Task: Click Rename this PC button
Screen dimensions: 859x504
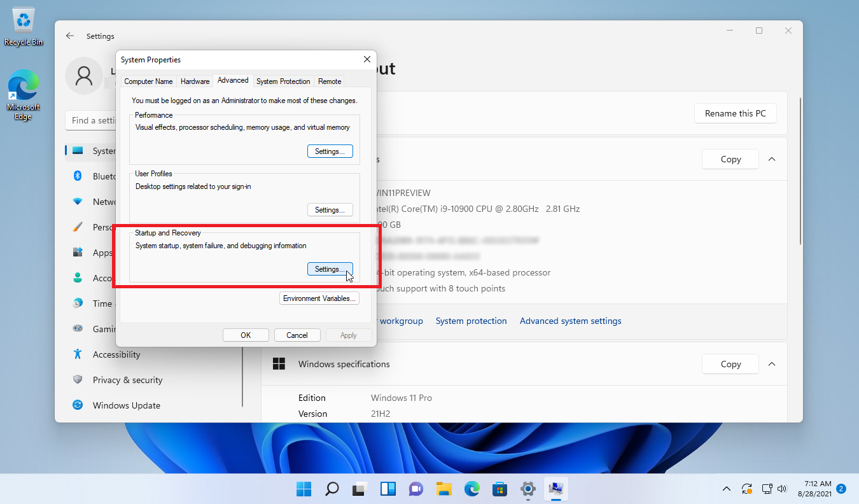Action: pos(736,113)
